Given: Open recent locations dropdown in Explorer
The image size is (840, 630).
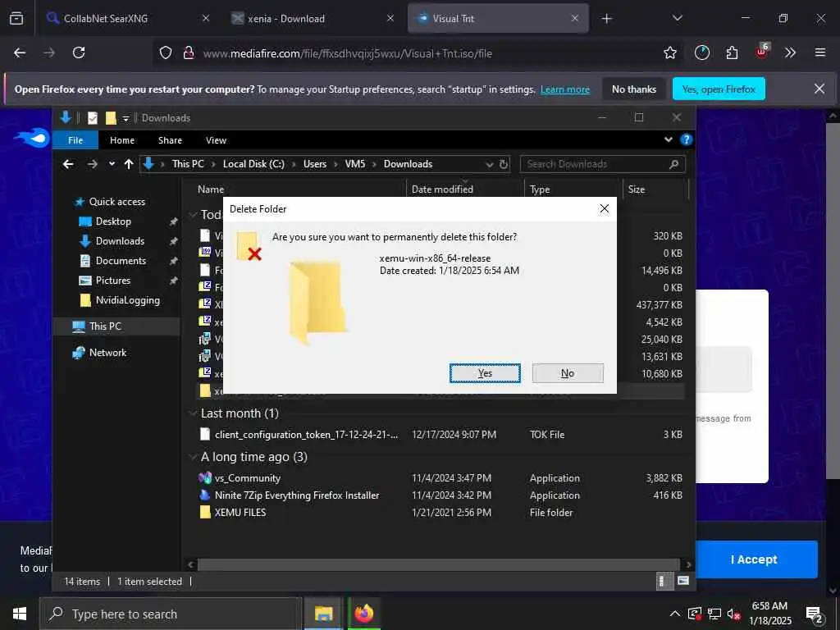Looking at the screenshot, I should click(x=112, y=164).
